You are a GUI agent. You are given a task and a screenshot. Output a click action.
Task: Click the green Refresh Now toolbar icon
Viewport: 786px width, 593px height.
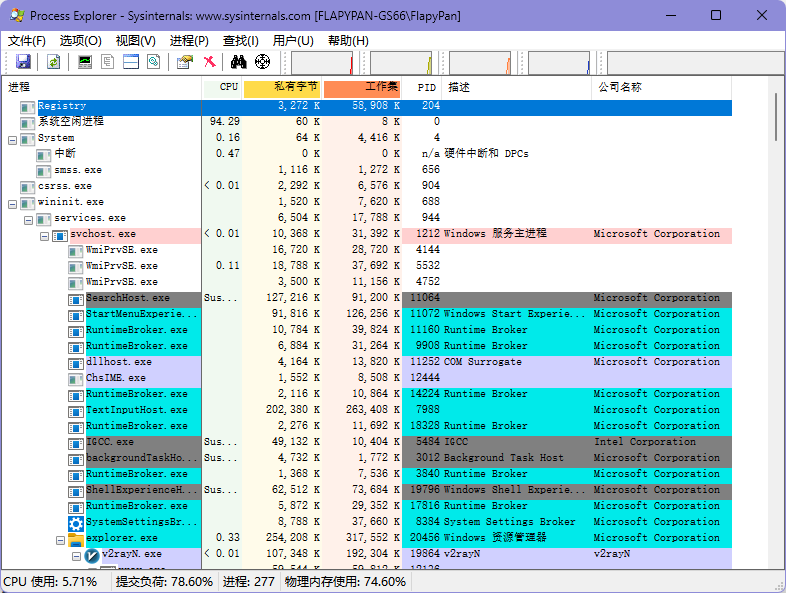(53, 62)
